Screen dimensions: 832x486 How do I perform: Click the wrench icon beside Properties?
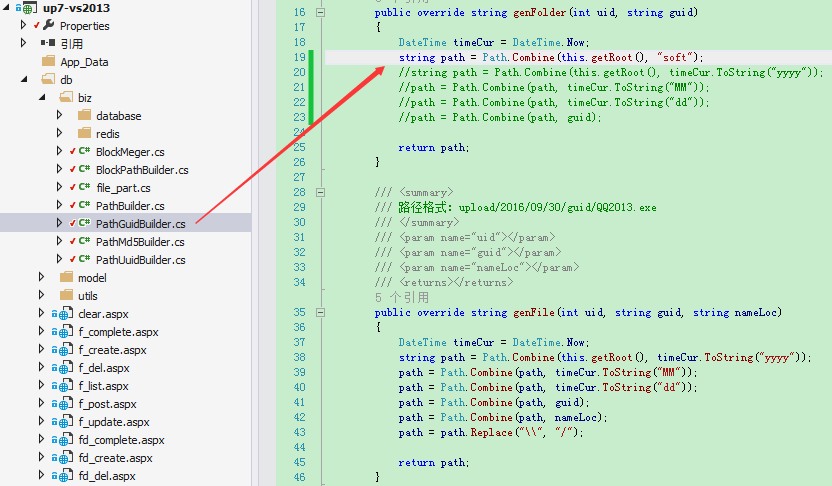[49, 25]
